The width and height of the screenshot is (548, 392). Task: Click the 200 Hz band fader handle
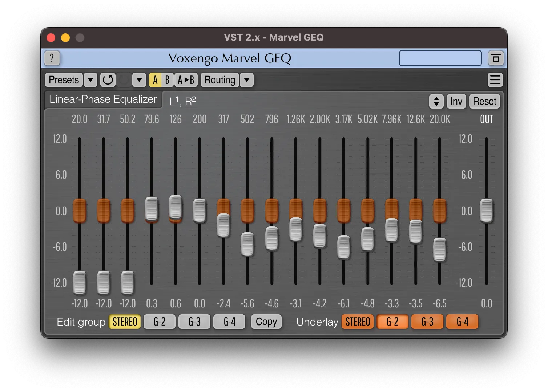pyautogui.click(x=200, y=211)
